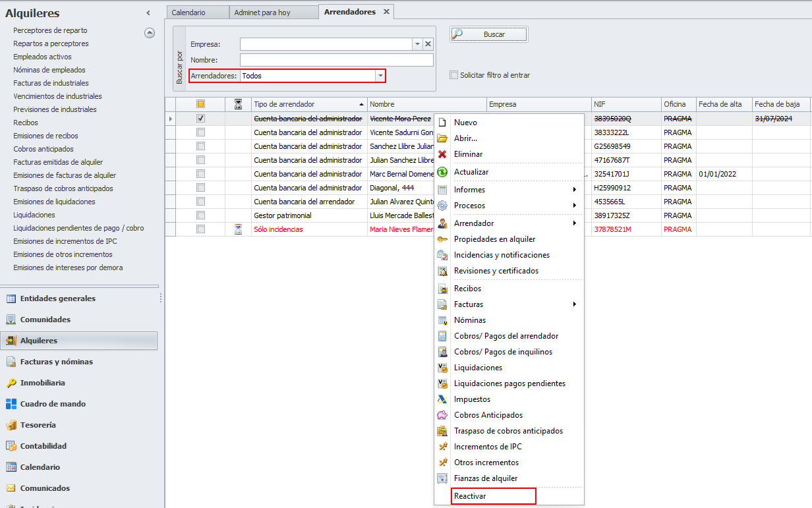This screenshot has height=508, width=812.
Task: Click the Impuestos icon
Action: point(443,399)
